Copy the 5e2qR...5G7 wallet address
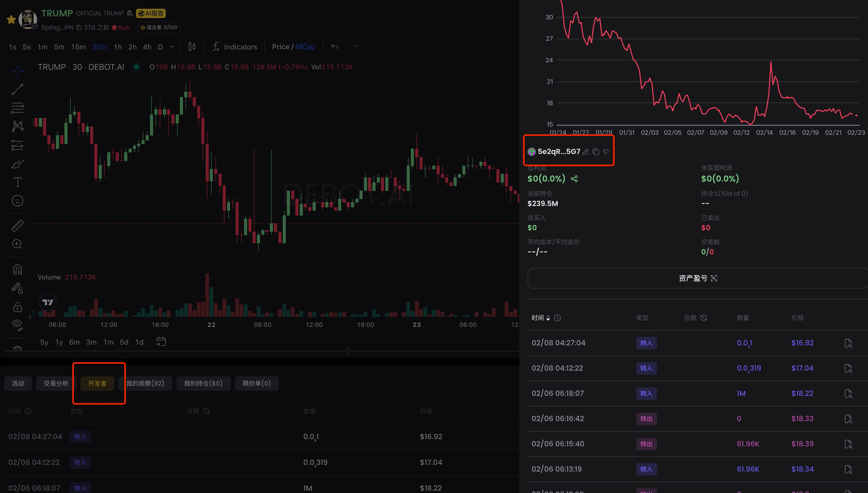The height and width of the screenshot is (493, 868). point(596,152)
